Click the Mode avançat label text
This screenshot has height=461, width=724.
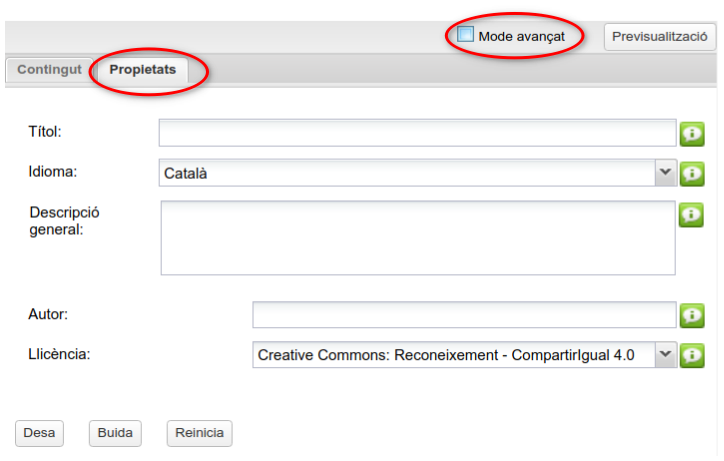[x=522, y=36]
